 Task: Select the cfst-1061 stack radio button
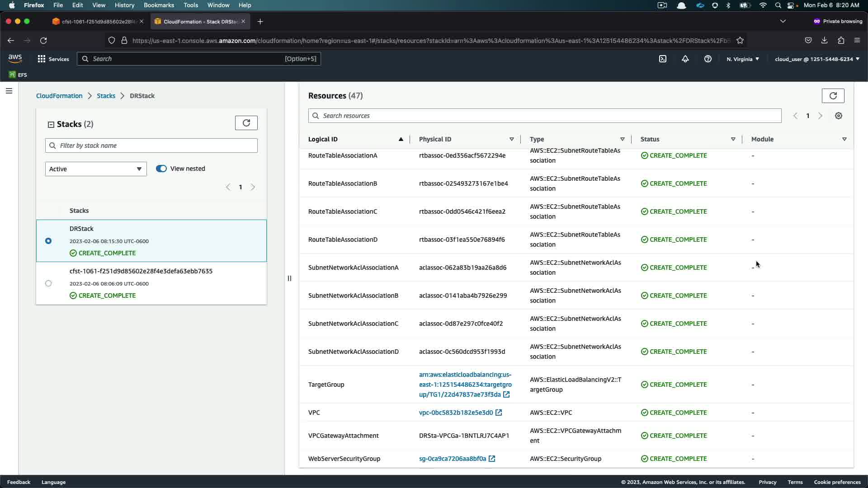tap(48, 283)
